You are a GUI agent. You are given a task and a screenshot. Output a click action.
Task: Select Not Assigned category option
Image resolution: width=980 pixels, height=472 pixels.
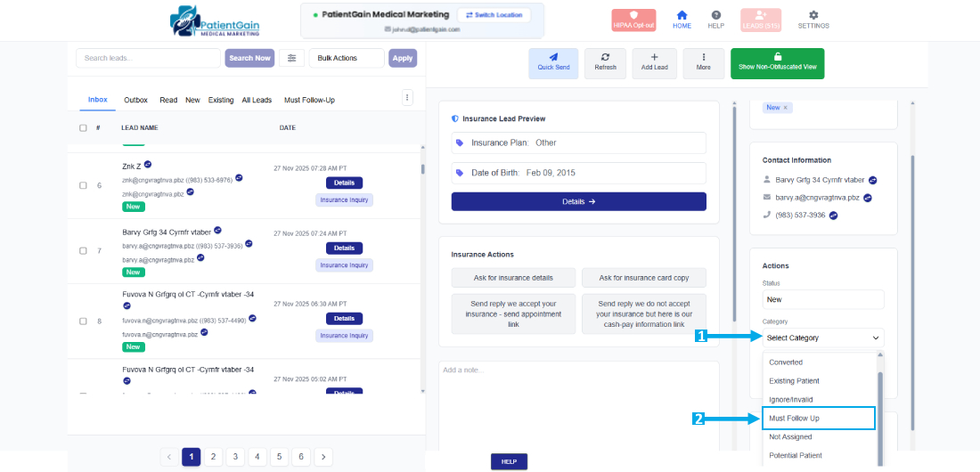790,437
